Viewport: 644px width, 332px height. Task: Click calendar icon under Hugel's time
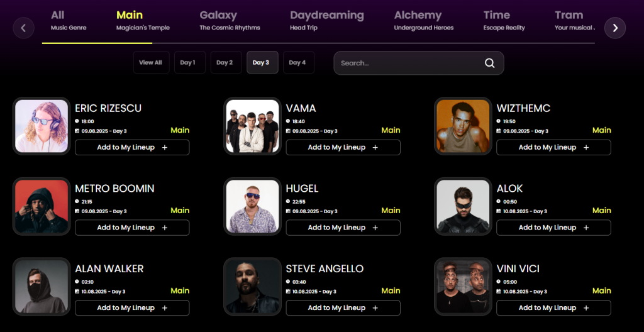tap(288, 211)
